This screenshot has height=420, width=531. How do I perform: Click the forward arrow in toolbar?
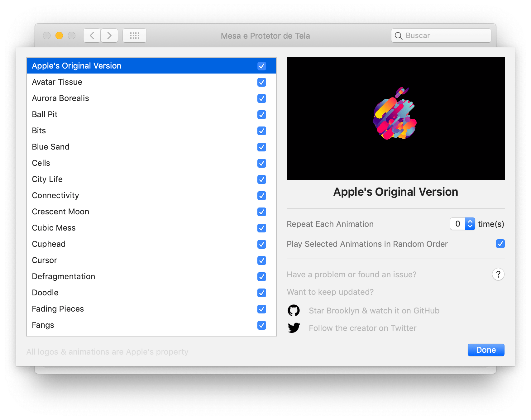tap(109, 36)
